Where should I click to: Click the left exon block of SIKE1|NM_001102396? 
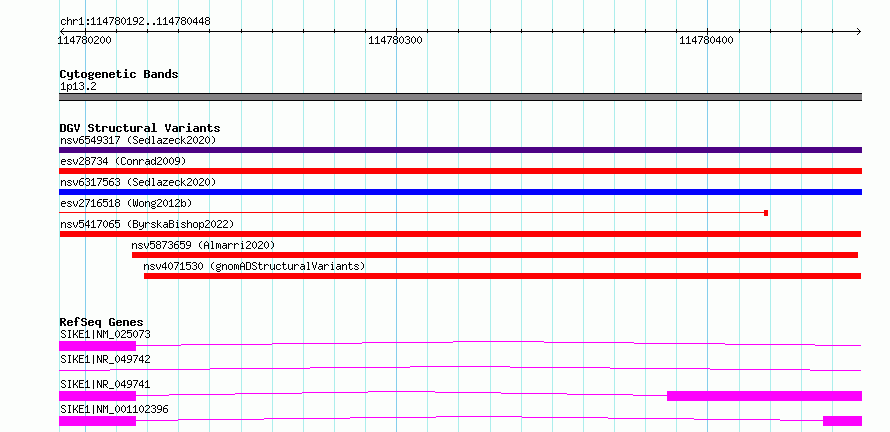coord(98,421)
